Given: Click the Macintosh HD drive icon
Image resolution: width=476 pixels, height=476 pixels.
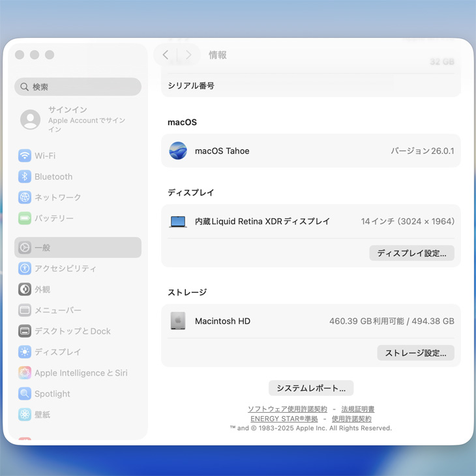Looking at the screenshot, I should pyautogui.click(x=178, y=321).
